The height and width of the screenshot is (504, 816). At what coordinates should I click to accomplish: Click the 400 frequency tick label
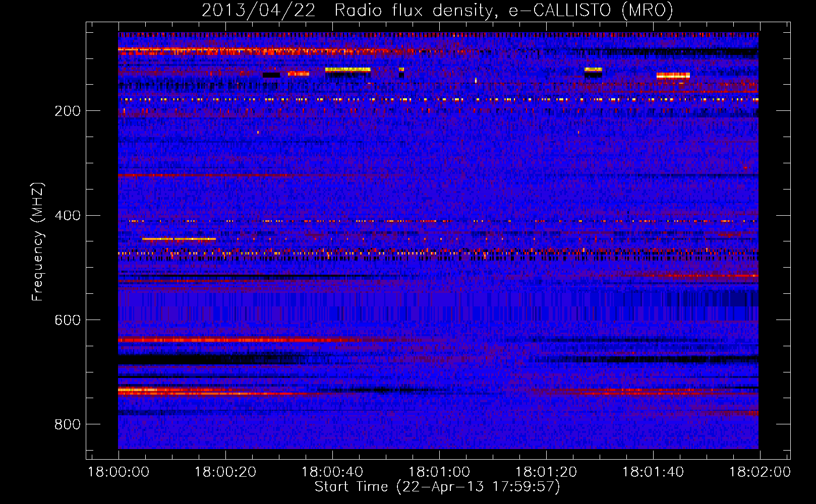[68, 216]
